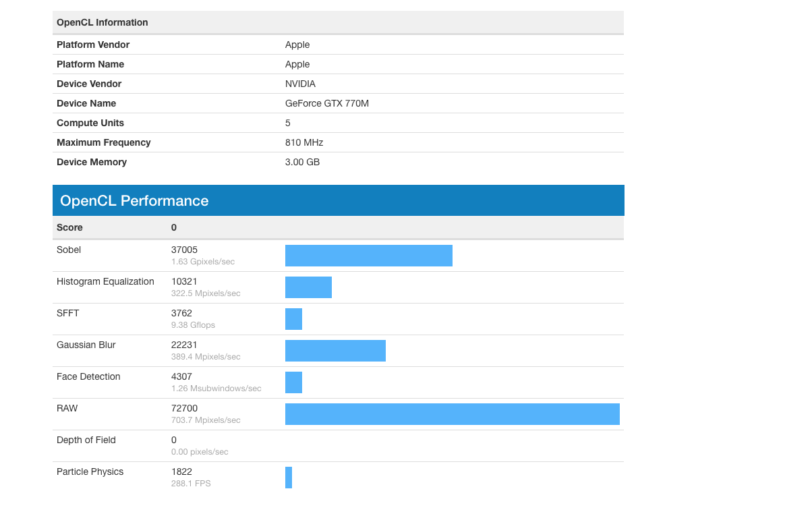Click the NVIDIA device vendor value

[300, 84]
